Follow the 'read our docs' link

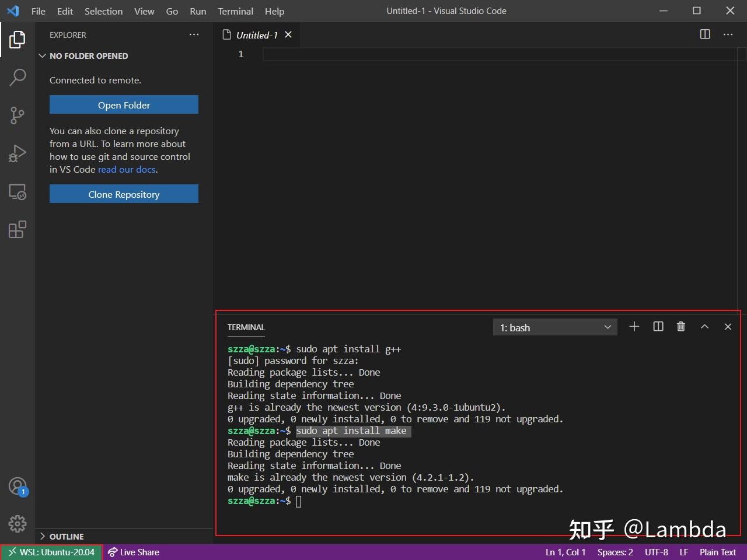[x=127, y=169]
